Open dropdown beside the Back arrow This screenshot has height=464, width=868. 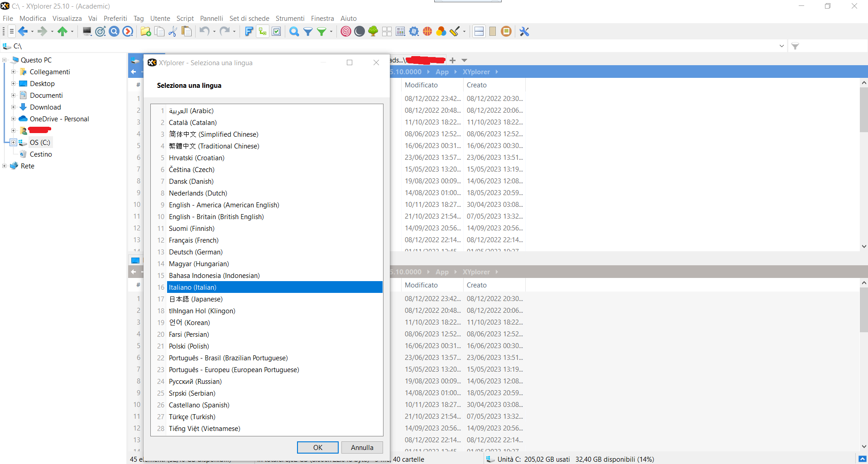pos(32,31)
